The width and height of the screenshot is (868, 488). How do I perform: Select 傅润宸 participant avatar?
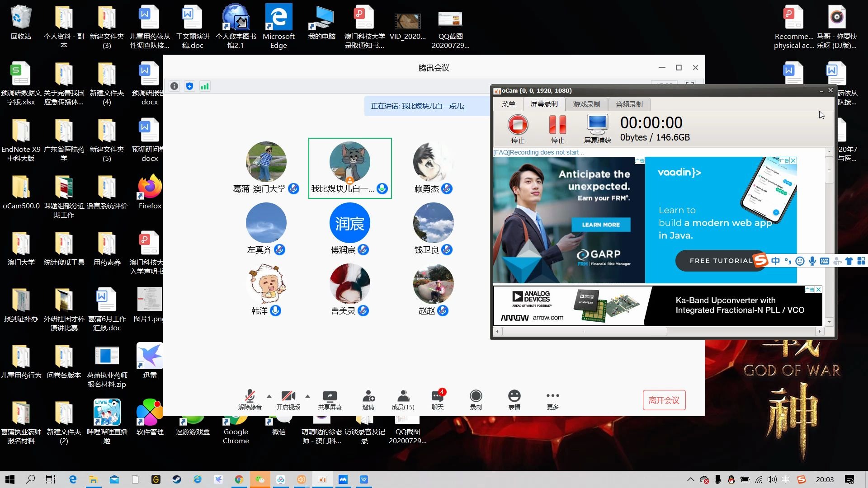click(350, 223)
